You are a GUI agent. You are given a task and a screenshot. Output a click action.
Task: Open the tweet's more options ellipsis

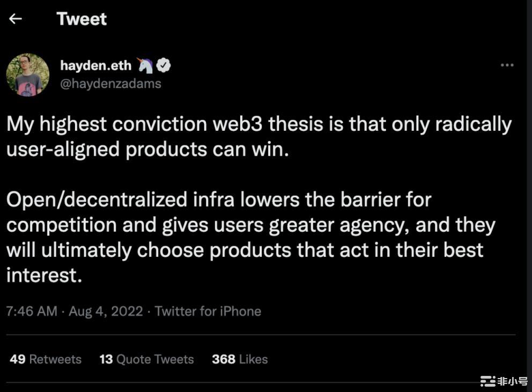(x=507, y=65)
